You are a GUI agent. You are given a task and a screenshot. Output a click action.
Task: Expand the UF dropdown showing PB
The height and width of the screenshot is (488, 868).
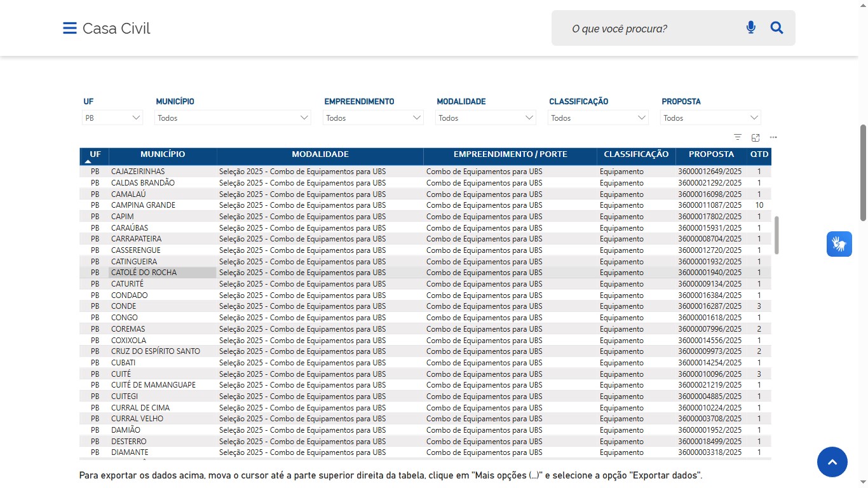coord(112,118)
